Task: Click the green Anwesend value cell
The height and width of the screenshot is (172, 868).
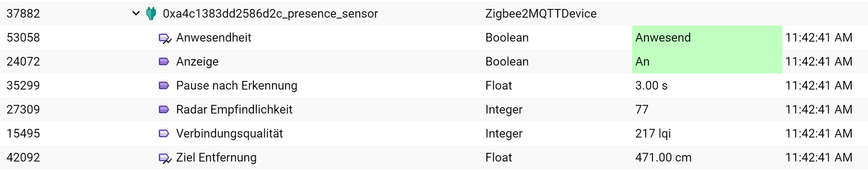Action: coord(707,37)
